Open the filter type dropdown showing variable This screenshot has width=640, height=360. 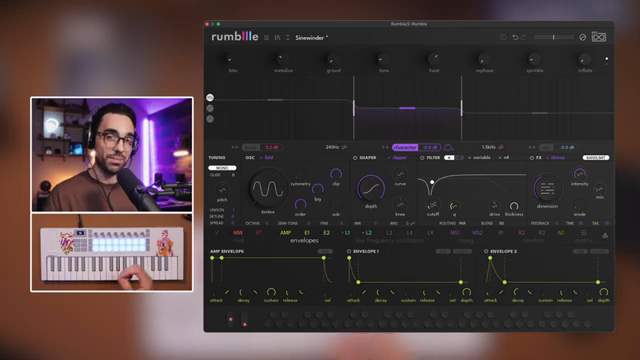pyautogui.click(x=479, y=158)
